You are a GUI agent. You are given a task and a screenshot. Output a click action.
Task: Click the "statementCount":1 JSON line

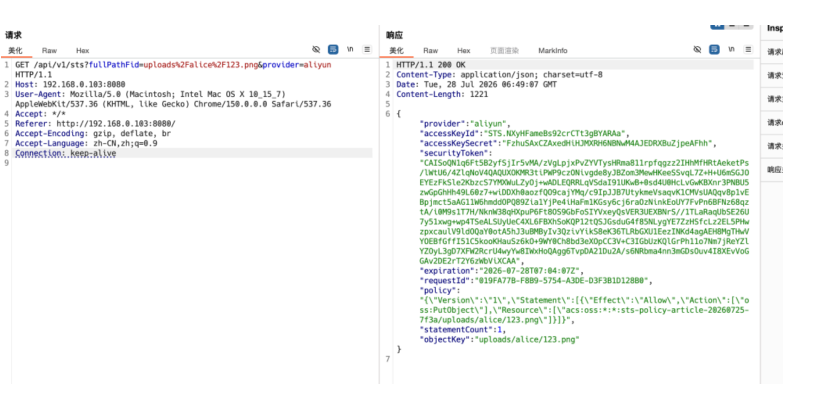pos(461,330)
